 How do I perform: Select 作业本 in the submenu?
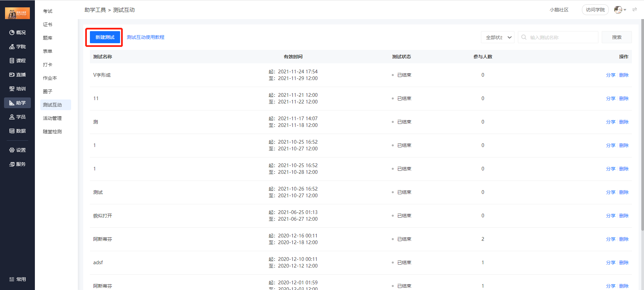coord(50,78)
